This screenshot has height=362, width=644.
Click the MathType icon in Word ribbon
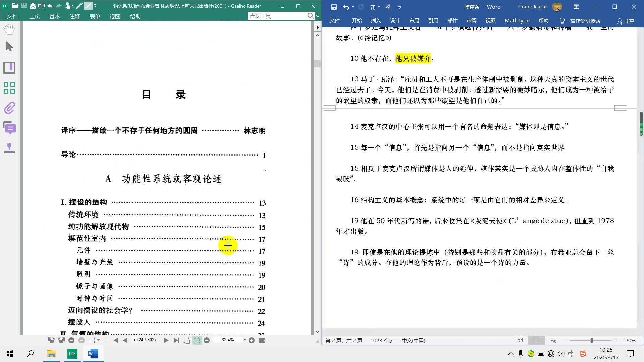(x=517, y=21)
